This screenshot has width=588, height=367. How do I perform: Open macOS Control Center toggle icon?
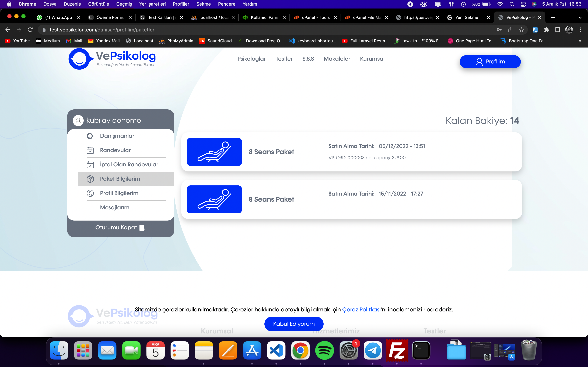523,4
